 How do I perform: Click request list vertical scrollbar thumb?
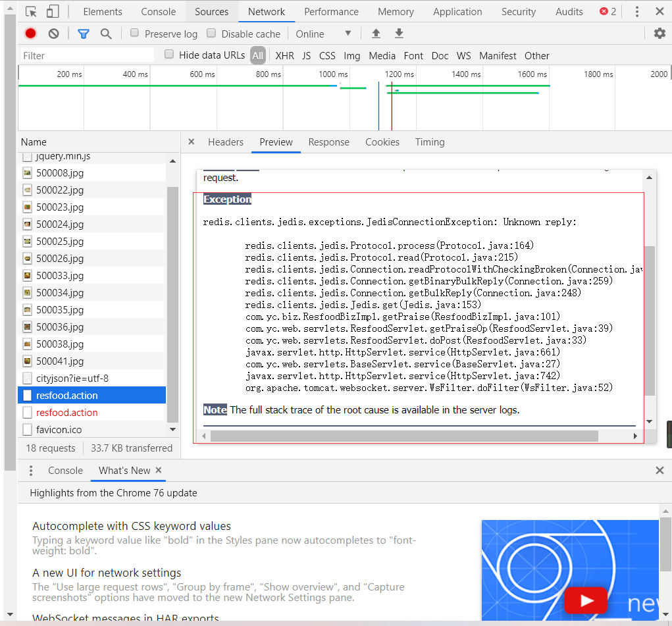pyautogui.click(x=172, y=304)
